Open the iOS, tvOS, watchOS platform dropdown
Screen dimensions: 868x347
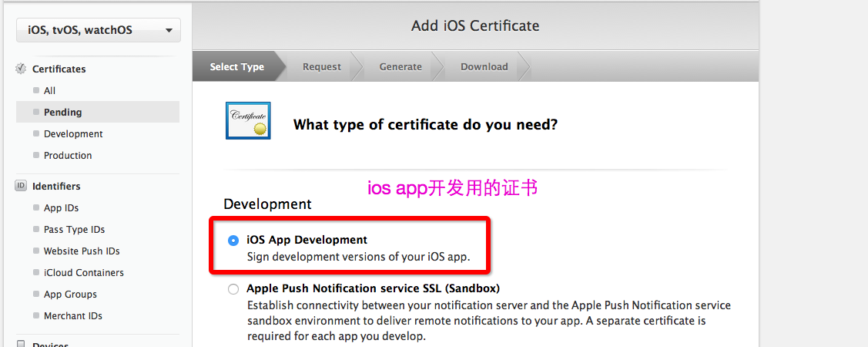coord(99,30)
